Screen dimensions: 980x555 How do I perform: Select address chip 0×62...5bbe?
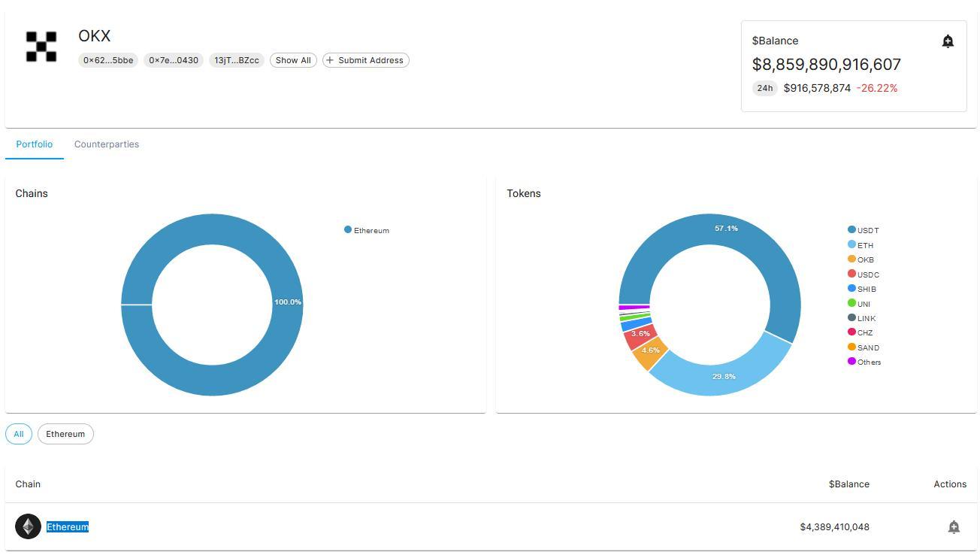click(108, 60)
